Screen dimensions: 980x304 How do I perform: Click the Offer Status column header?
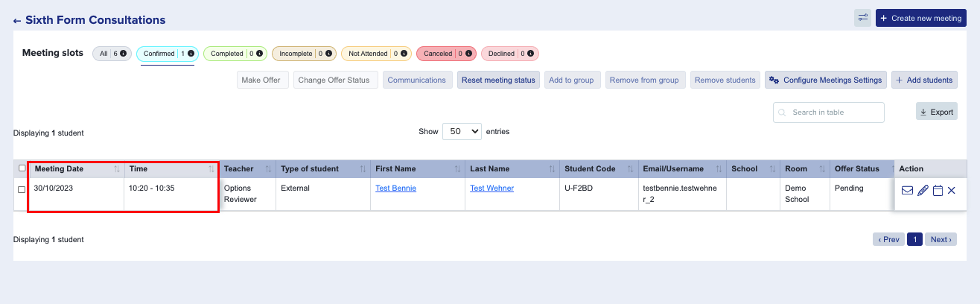tap(861, 169)
